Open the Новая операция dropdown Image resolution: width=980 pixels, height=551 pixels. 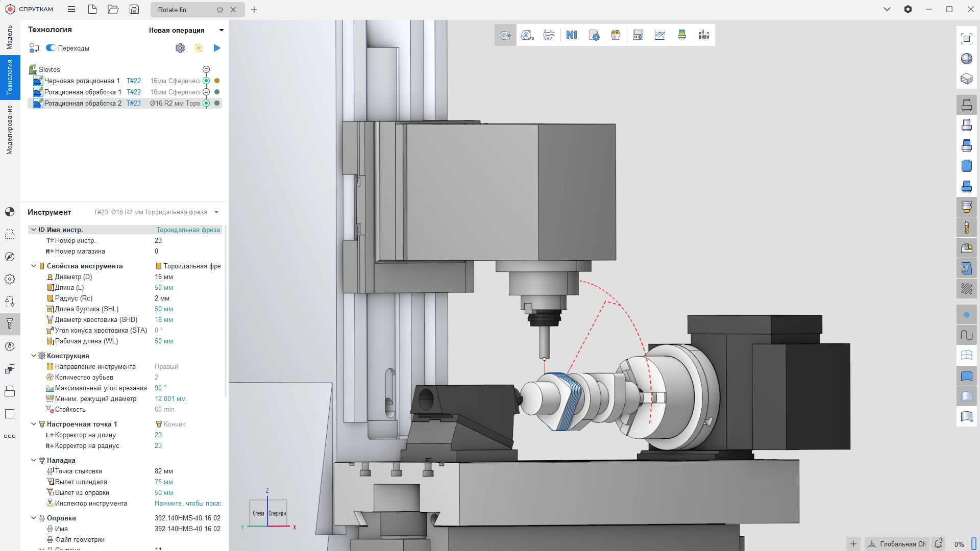pos(187,30)
